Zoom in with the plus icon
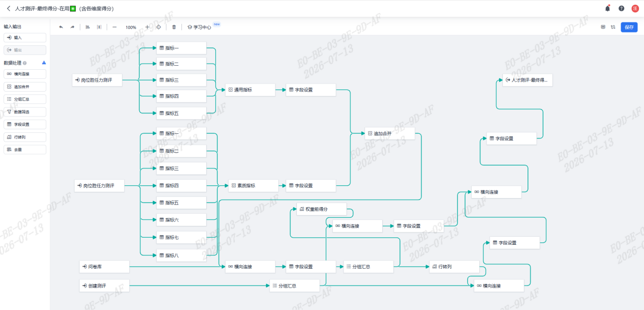Screen dimensions: 644x310 [x=147, y=27]
